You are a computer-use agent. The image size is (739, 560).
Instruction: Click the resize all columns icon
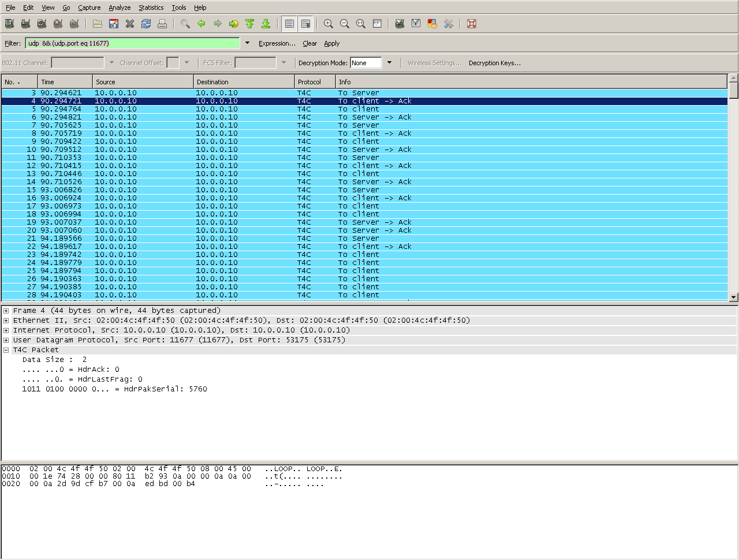377,24
